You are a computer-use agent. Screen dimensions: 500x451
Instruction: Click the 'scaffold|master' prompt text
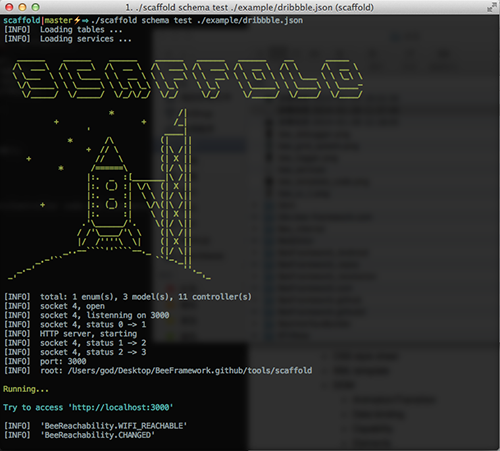(x=38, y=20)
